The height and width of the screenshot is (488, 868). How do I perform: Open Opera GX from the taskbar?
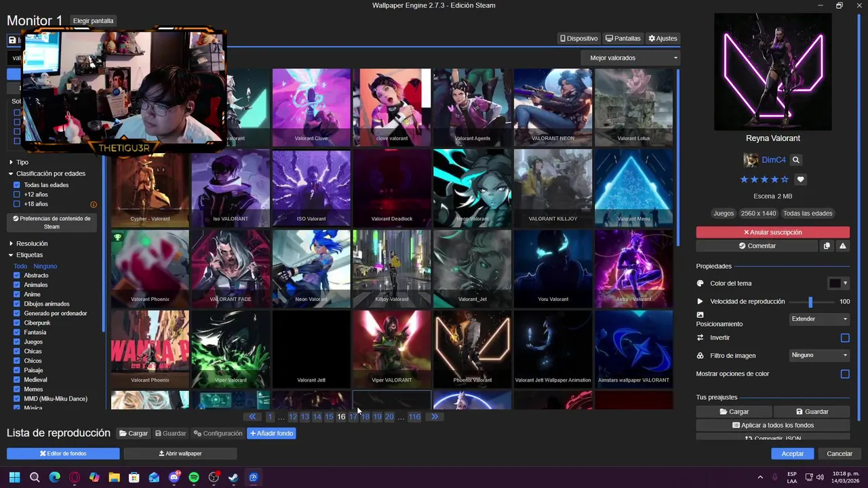(75, 477)
